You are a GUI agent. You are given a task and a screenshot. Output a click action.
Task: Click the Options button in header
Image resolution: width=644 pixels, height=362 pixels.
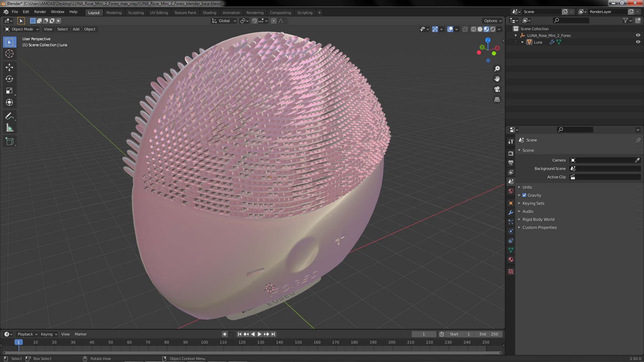tap(492, 21)
